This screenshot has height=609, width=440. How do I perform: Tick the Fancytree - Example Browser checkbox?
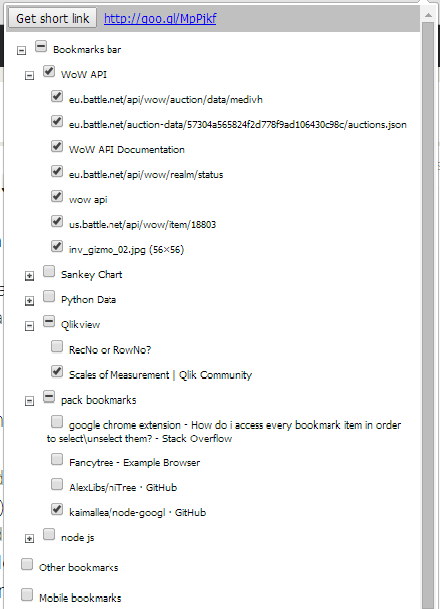(57, 459)
